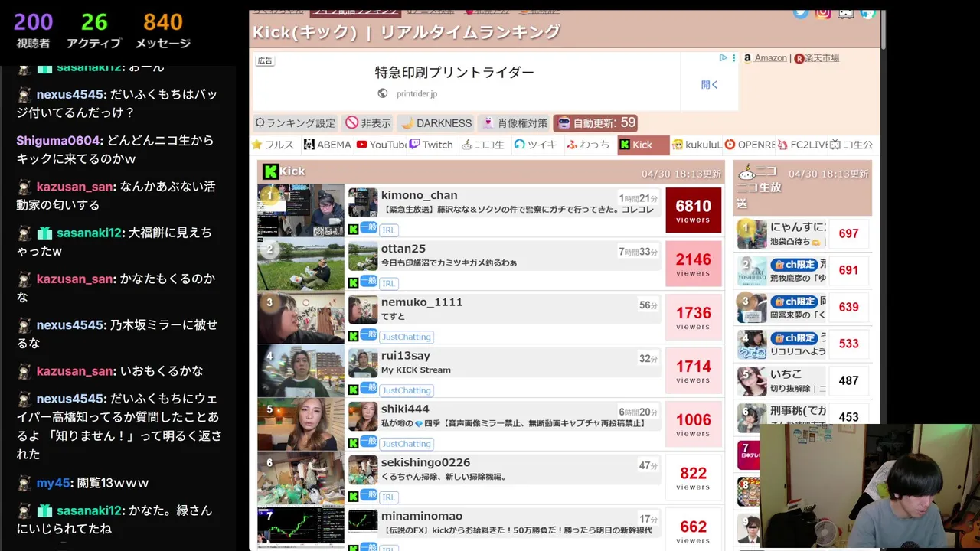The image size is (980, 551).
Task: Toggle DARKNESS mode
Action: pyautogui.click(x=436, y=122)
